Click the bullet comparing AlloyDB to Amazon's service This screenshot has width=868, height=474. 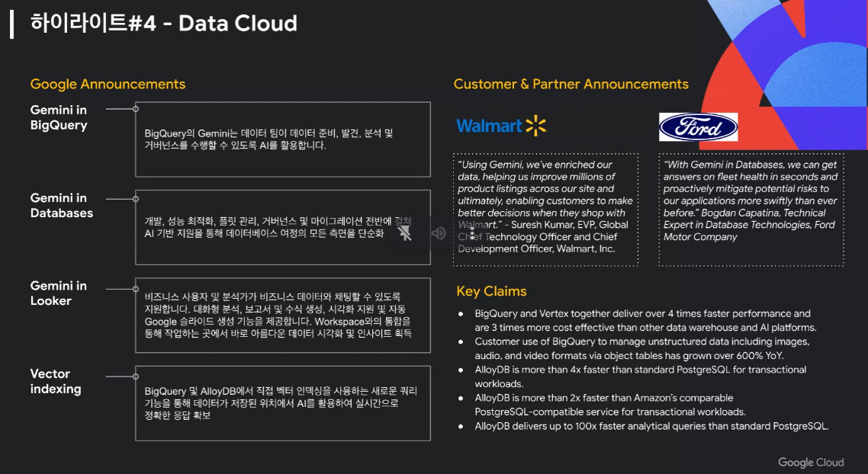click(x=610, y=405)
